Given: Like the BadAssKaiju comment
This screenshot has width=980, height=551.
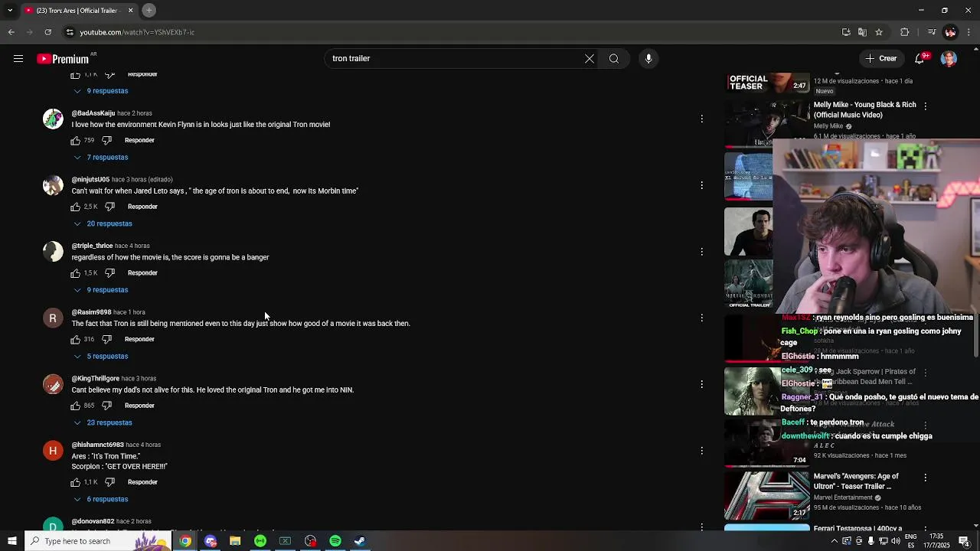Looking at the screenshot, I should pos(76,141).
